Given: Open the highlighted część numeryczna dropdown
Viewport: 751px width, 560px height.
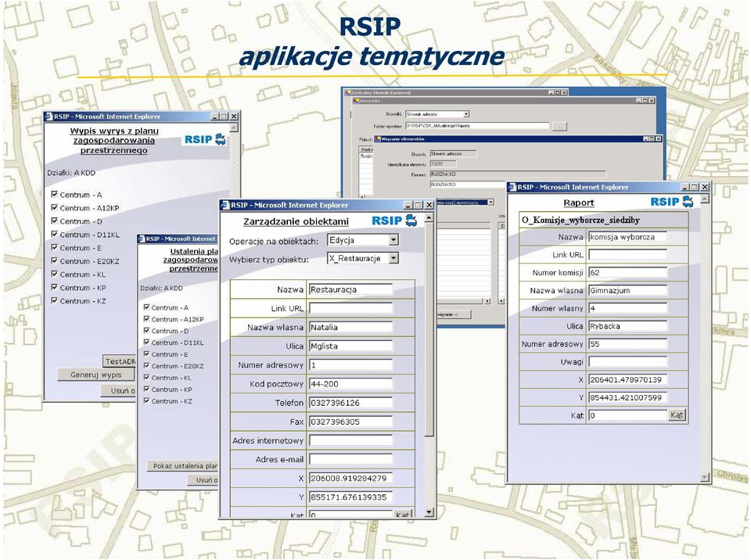Looking at the screenshot, I should click(x=490, y=202).
